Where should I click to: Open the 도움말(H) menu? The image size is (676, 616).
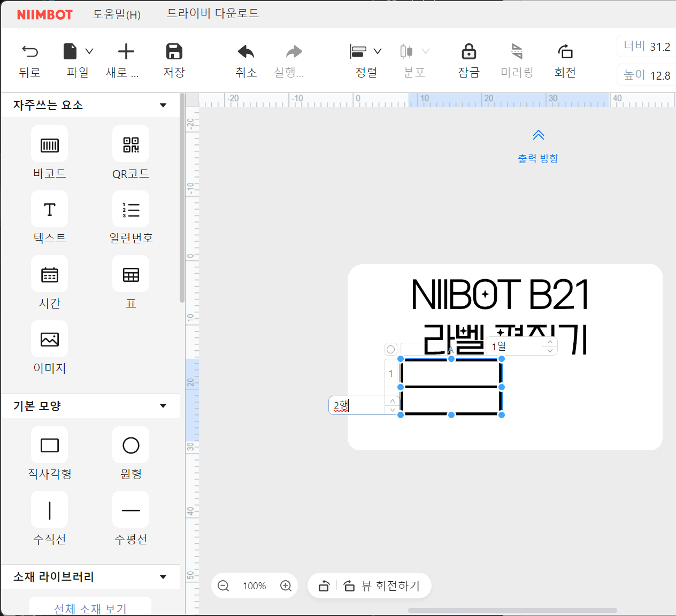coord(117,14)
